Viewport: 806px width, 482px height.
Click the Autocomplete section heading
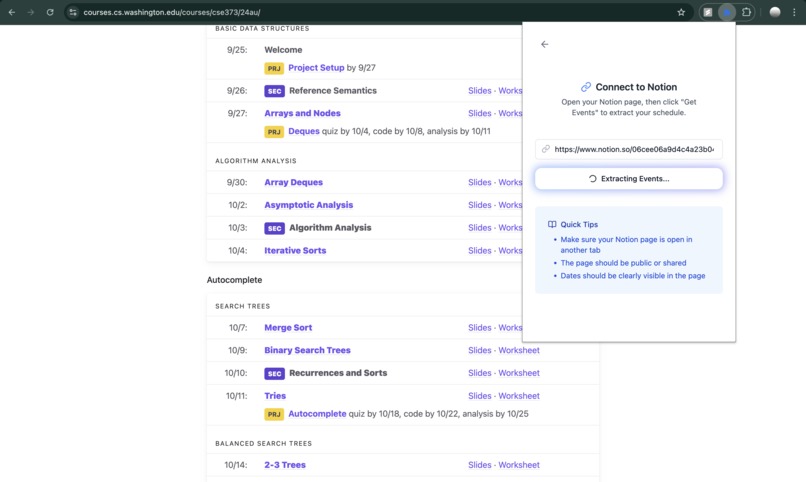(234, 280)
